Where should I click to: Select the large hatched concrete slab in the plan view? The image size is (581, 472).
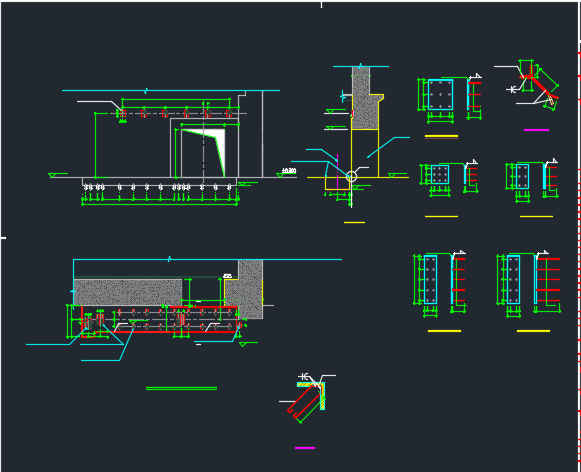[x=128, y=292]
